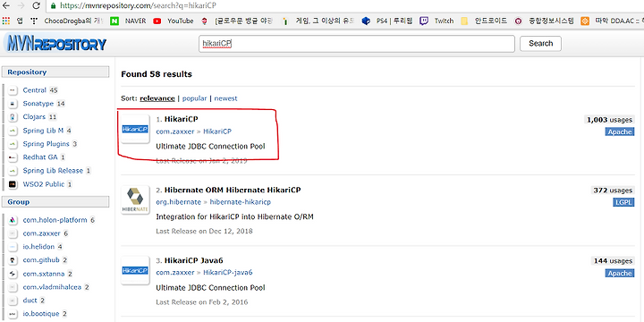Click the hikariCP search input field

coord(357,44)
